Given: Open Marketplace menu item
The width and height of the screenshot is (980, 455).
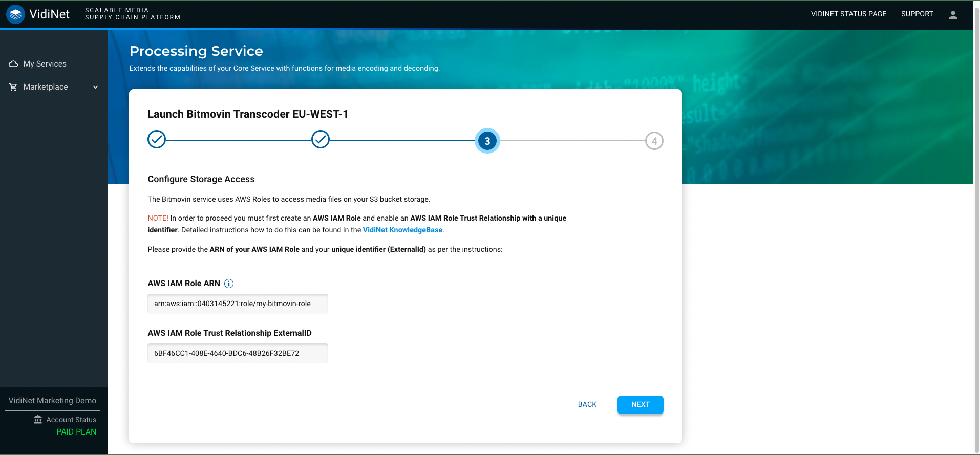Looking at the screenshot, I should click(46, 87).
